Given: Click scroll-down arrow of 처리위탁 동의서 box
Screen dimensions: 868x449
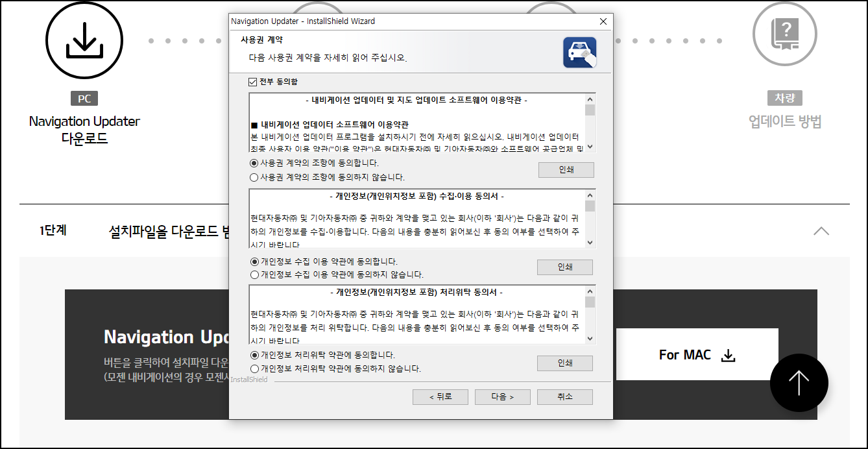Looking at the screenshot, I should click(590, 339).
